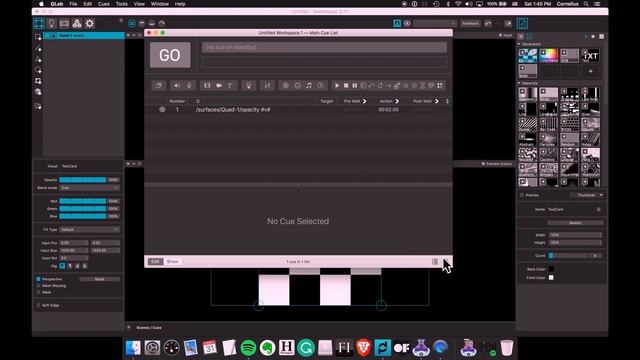Open the Tools menu in menu bar
Viewport: 640px width, 360px height.
pos(122,4)
